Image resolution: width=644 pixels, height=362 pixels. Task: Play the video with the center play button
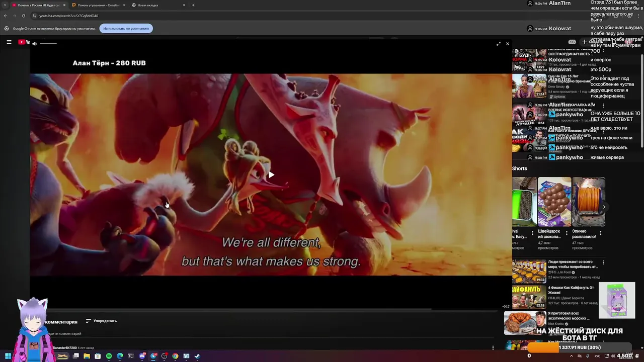click(x=271, y=174)
